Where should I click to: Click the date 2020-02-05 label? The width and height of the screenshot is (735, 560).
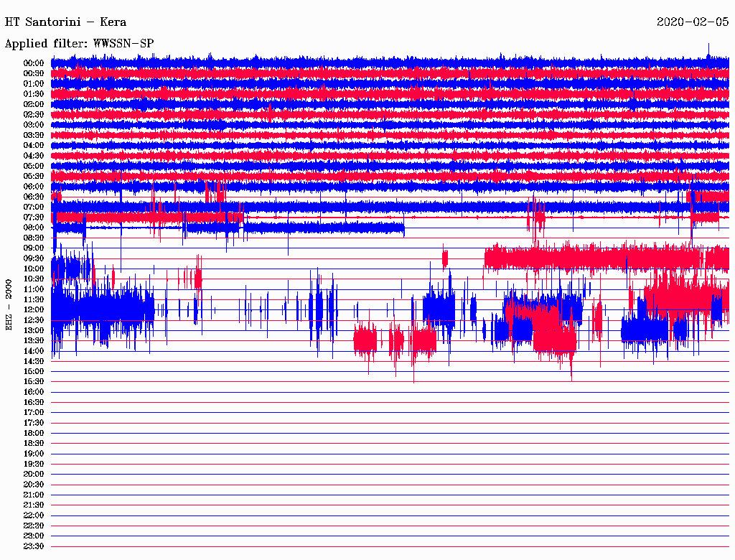point(692,22)
